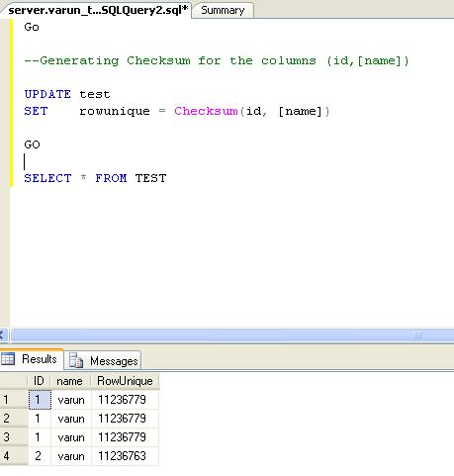The image size is (454, 476).
Task: Click the Results grid icon
Action: pos(8,359)
